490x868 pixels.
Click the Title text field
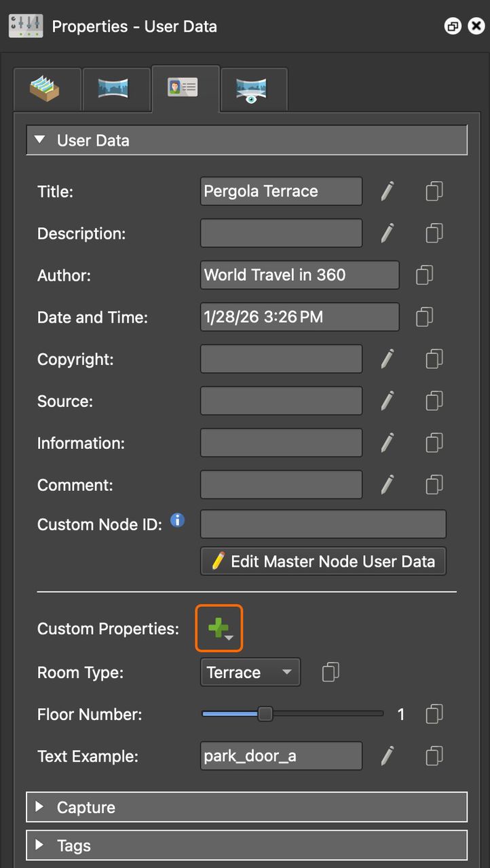281,191
